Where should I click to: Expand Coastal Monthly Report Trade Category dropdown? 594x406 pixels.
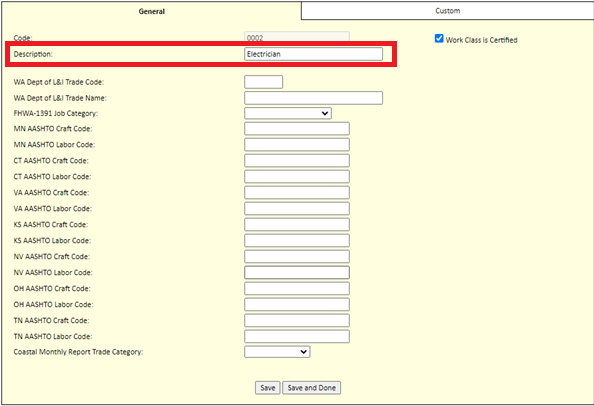[x=277, y=352]
